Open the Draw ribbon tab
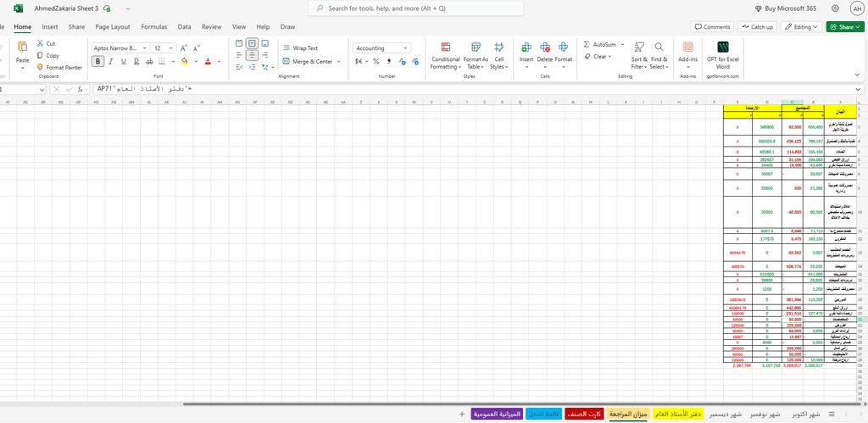The height and width of the screenshot is (423, 868). [287, 26]
